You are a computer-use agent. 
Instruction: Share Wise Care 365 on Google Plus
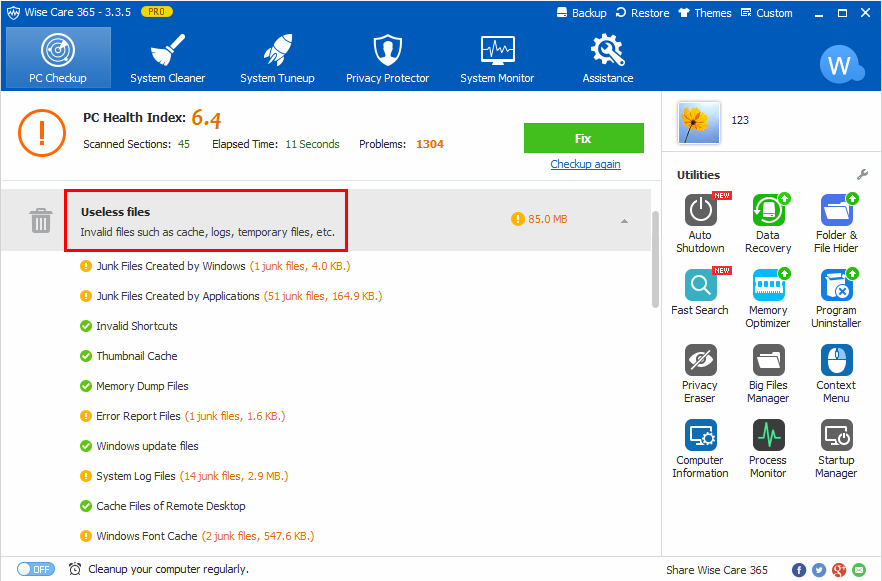(x=839, y=570)
